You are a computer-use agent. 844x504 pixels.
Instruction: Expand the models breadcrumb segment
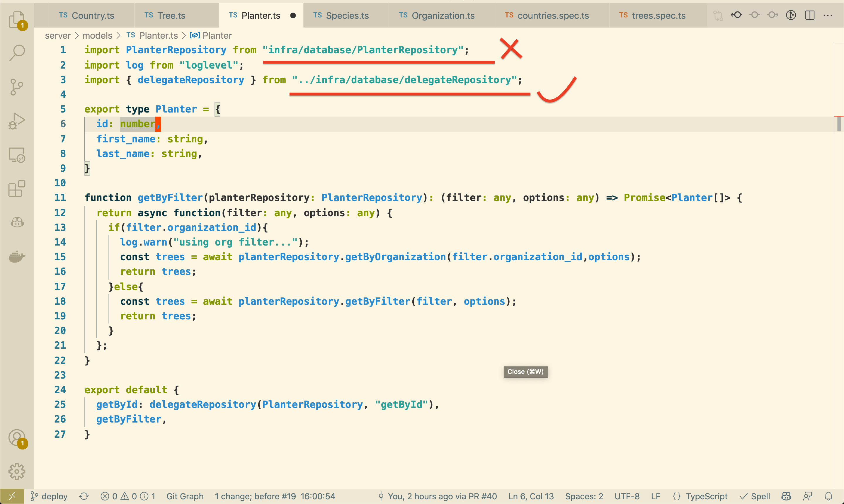pos(97,35)
